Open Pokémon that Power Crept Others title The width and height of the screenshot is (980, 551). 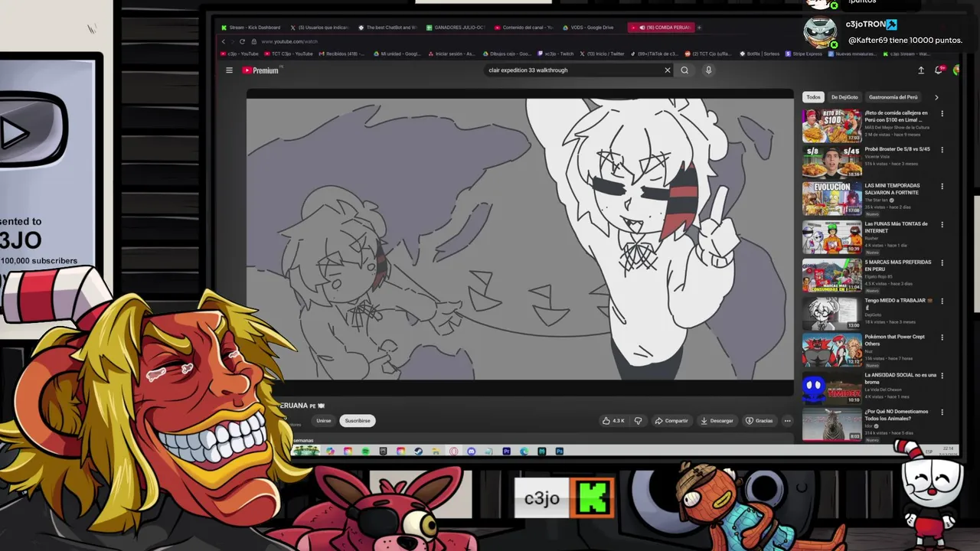click(x=894, y=340)
